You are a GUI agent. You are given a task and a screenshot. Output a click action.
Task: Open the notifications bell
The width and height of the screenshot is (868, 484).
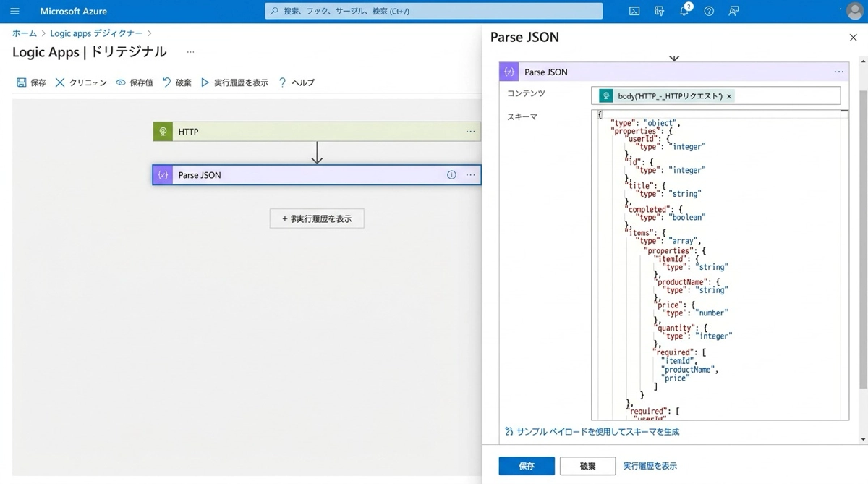(x=684, y=12)
